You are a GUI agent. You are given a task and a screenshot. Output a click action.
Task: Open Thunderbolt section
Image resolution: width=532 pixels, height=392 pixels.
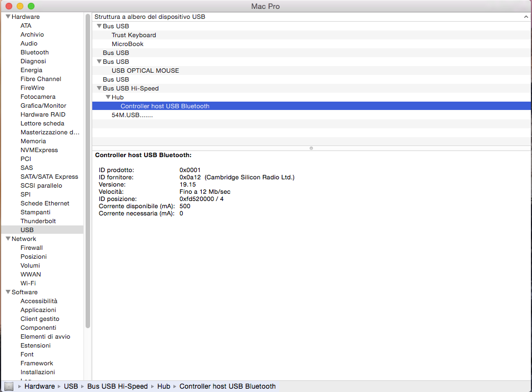(x=38, y=221)
